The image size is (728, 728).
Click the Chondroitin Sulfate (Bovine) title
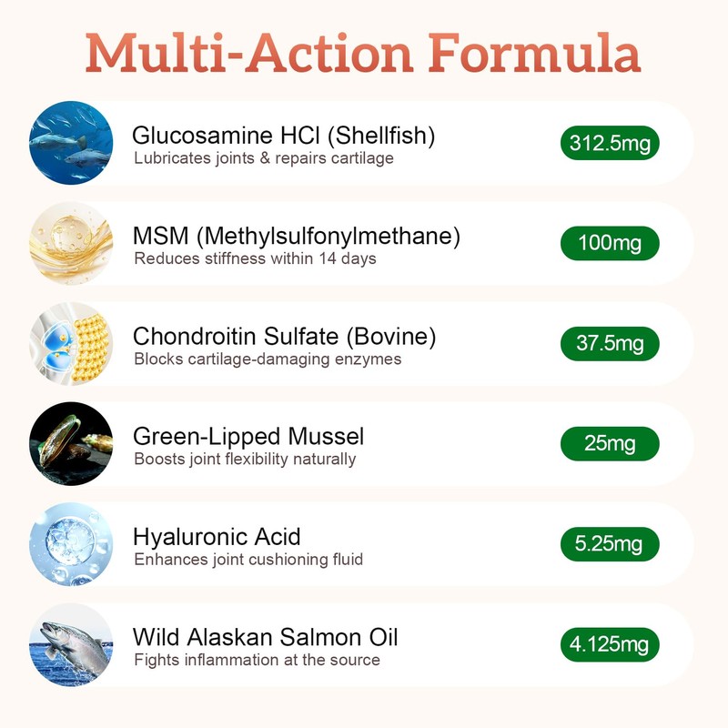click(285, 336)
